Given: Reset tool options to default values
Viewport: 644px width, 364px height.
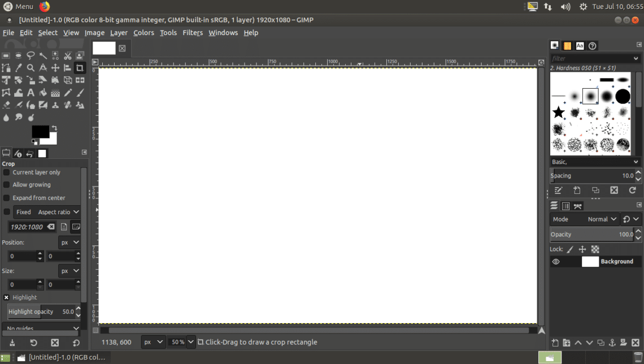Looking at the screenshot, I should 76,343.
